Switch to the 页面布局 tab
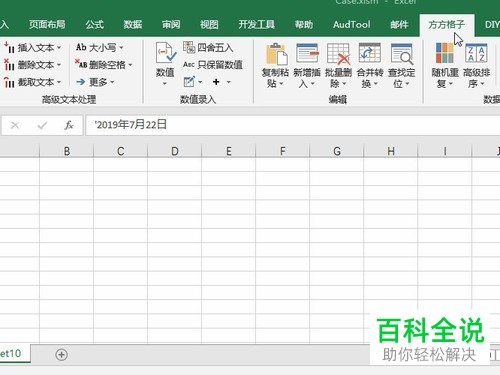500x375 pixels. 47,25
